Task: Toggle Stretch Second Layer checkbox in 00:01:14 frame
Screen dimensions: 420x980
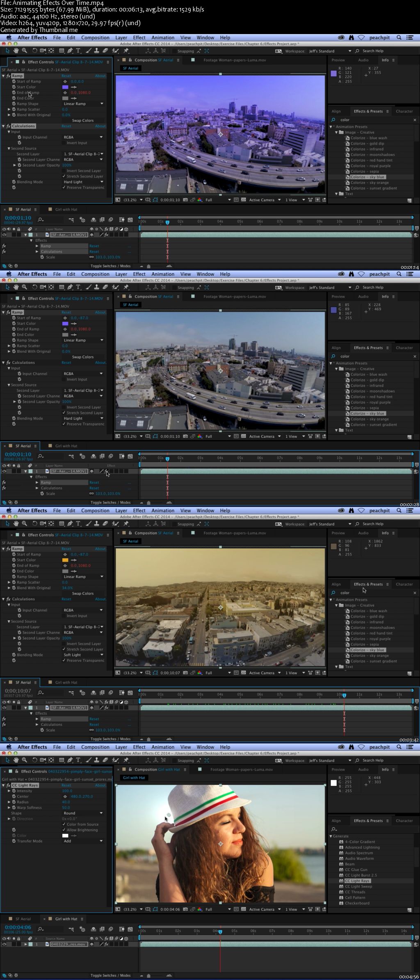Action: 64,176
